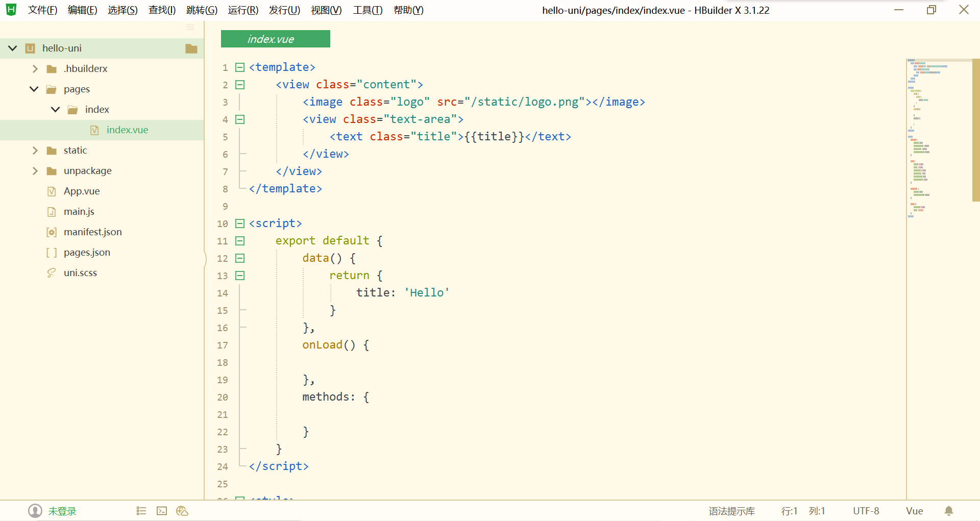The image size is (980, 521).
Task: Expand the .hbuilderx folder
Action: coord(35,69)
